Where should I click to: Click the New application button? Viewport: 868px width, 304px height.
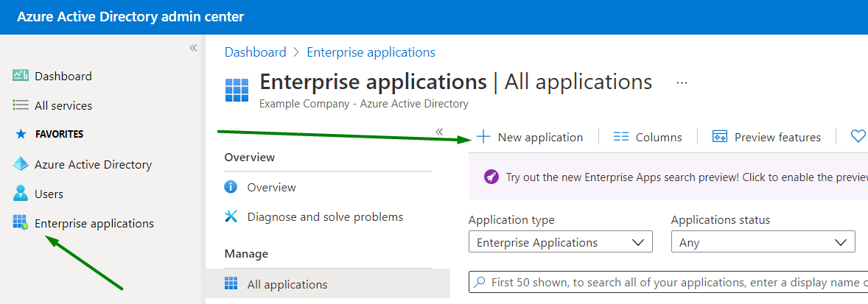(x=530, y=137)
